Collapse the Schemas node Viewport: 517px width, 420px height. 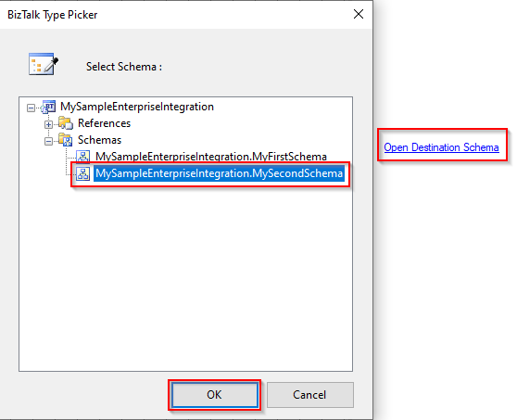coord(48,141)
